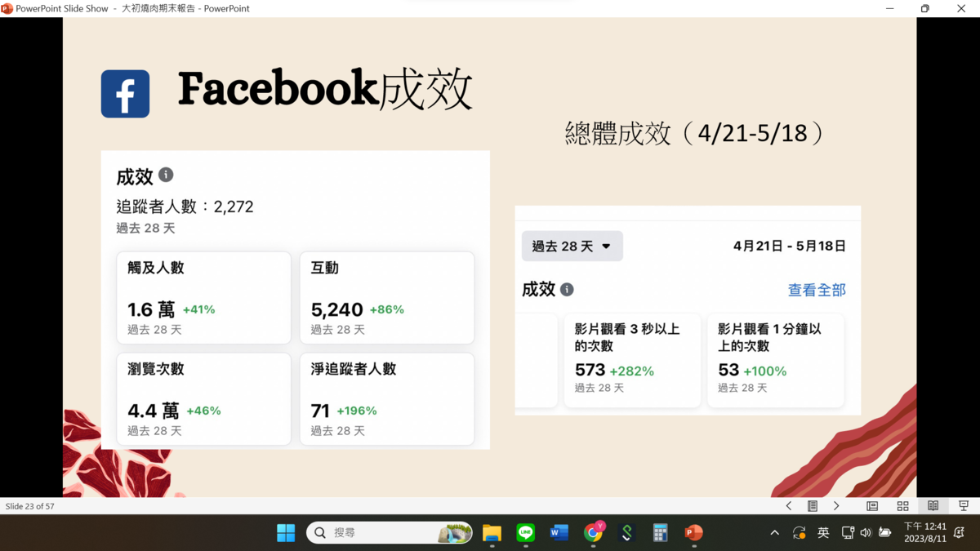Click the +86% growth value
The image size is (980, 551).
(387, 309)
